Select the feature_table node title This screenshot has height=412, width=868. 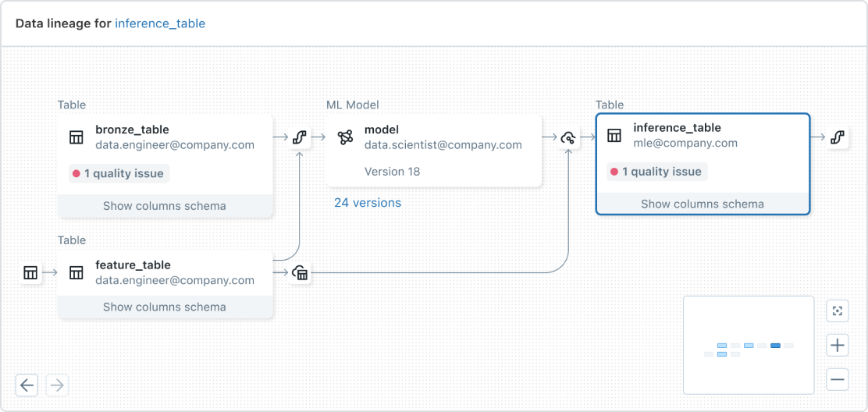click(x=133, y=265)
